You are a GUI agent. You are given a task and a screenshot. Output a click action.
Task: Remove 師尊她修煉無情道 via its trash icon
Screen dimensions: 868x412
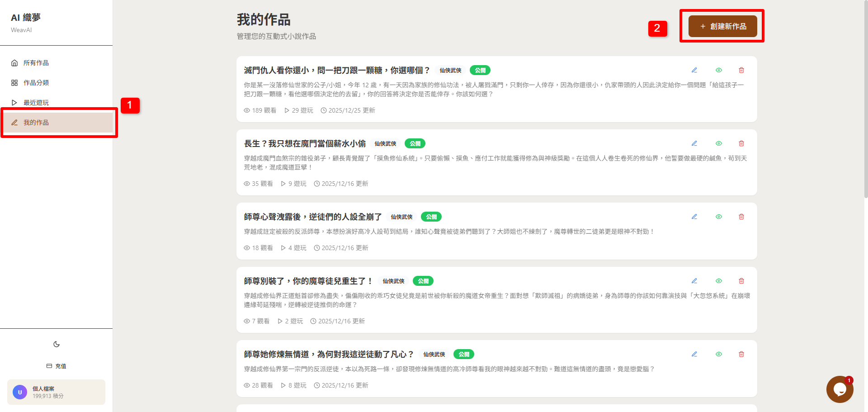click(741, 354)
